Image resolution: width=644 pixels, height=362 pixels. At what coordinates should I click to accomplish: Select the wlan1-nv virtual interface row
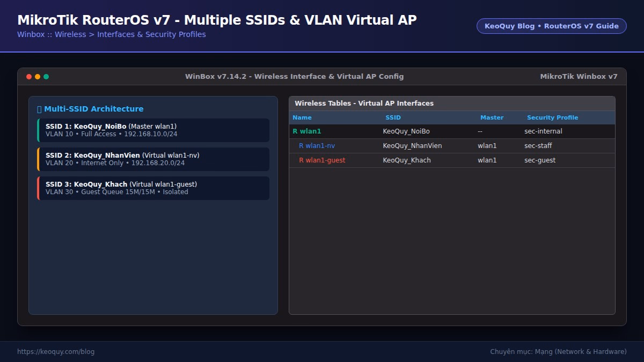coord(452,146)
